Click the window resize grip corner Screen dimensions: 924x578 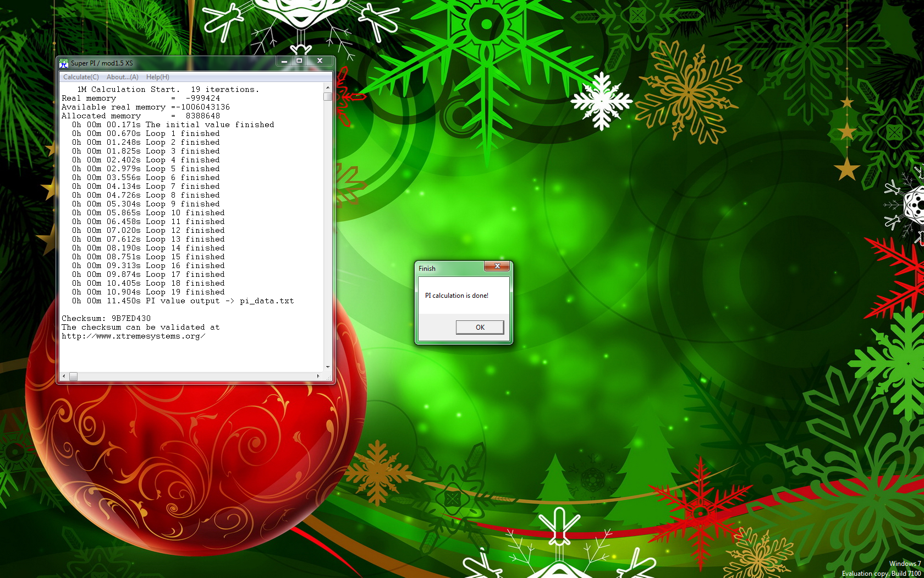(328, 377)
